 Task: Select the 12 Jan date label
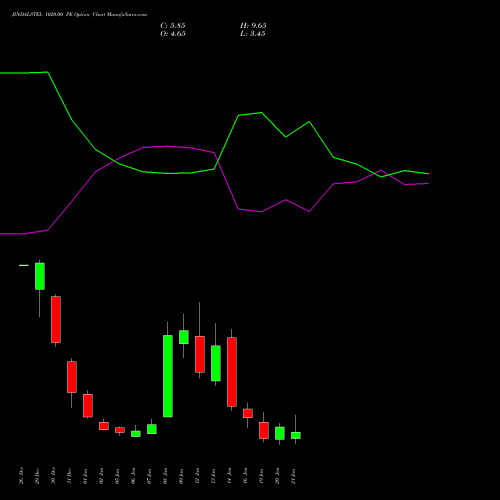198,476
